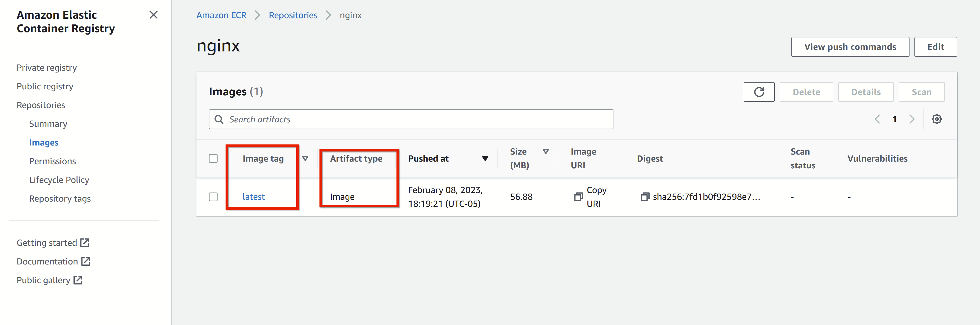This screenshot has width=980, height=325.
Task: Click the Documentation link
Action: click(x=47, y=261)
